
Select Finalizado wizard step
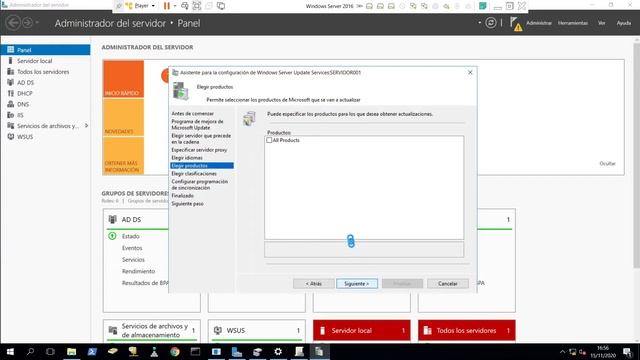tap(182, 196)
